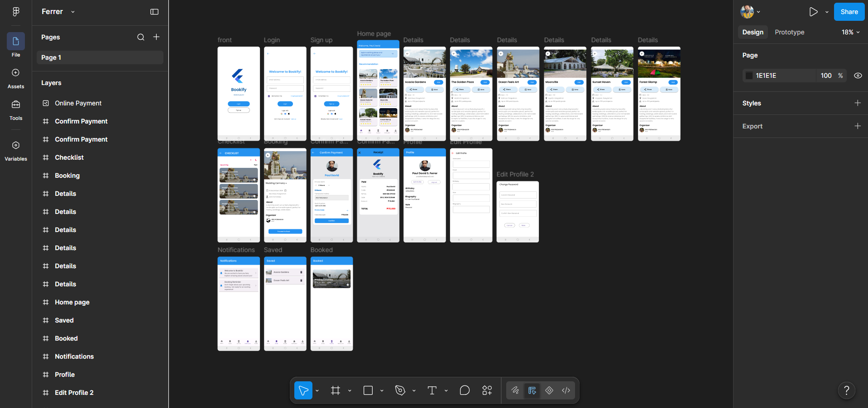Open the Assets panel
Image resolution: width=868 pixels, height=408 pixels.
click(16, 78)
